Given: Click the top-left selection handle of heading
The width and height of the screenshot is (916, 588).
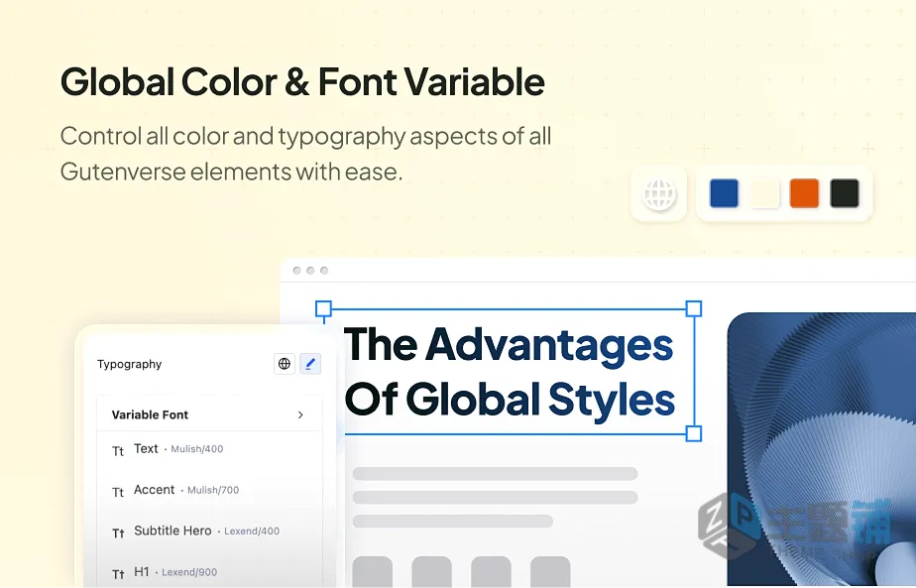Looking at the screenshot, I should 323,308.
